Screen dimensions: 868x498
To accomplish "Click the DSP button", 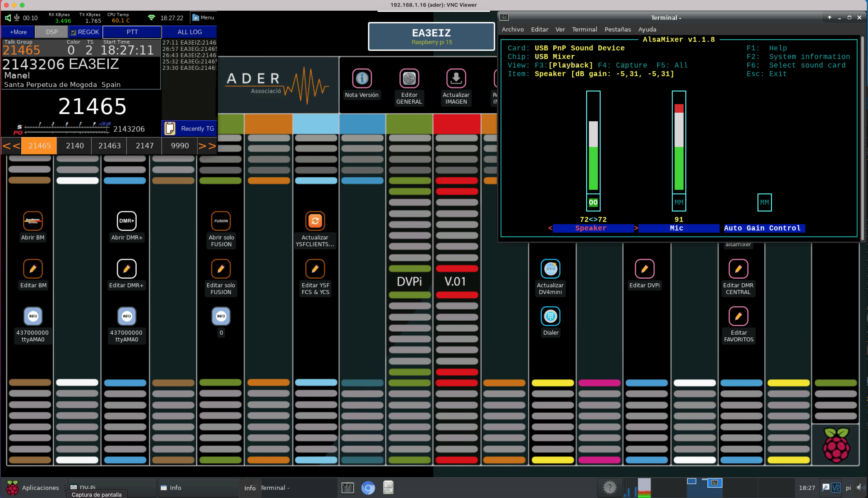I will (52, 32).
